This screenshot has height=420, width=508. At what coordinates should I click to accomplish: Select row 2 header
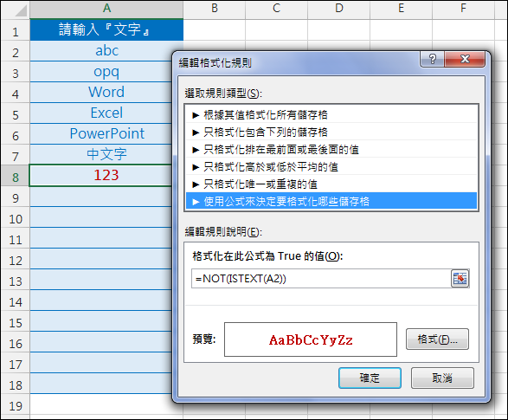(16, 52)
